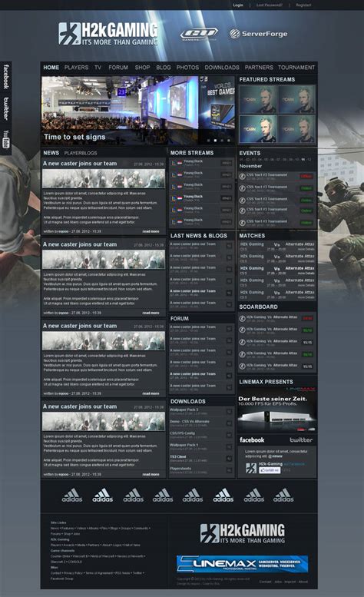Click the Register! link
The image size is (364, 597).
tap(303, 5)
